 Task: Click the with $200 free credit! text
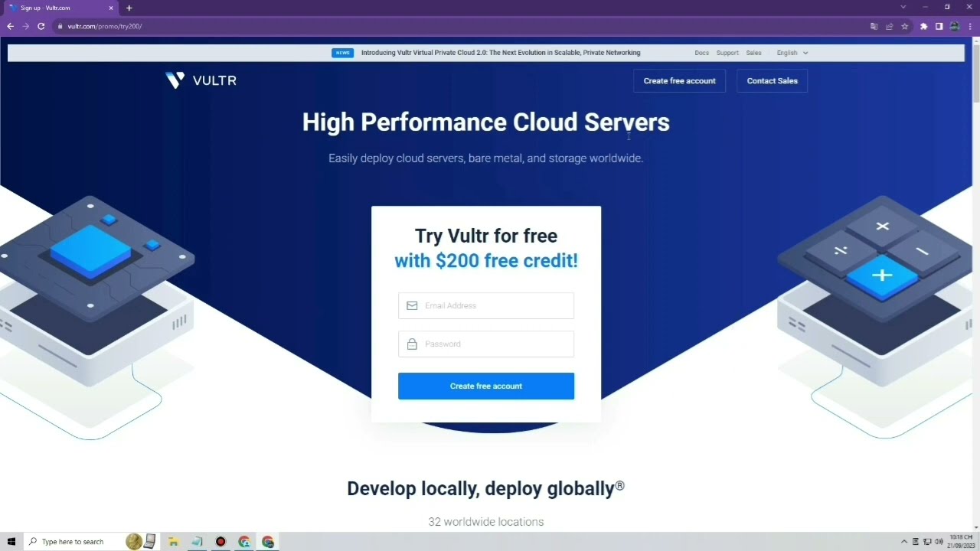tap(486, 260)
